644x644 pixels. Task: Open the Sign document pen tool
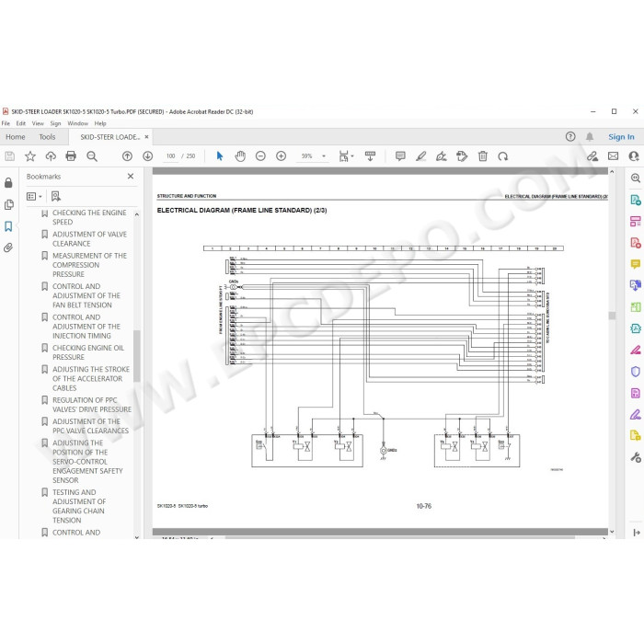(442, 156)
